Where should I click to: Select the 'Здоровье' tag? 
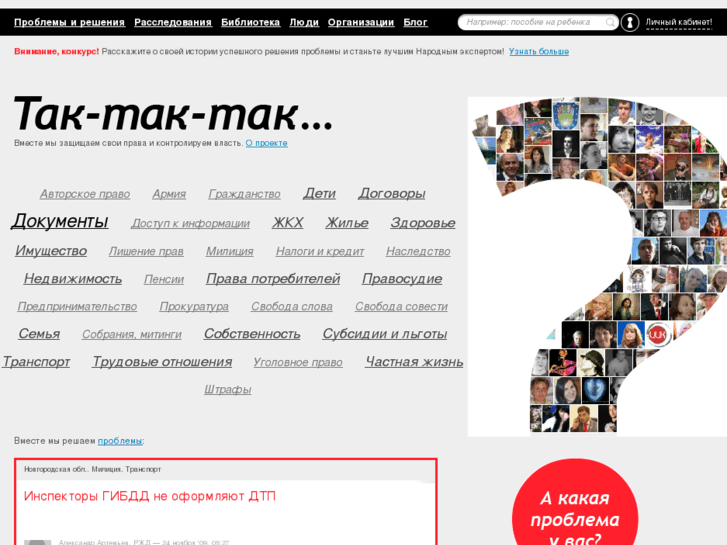423,223
